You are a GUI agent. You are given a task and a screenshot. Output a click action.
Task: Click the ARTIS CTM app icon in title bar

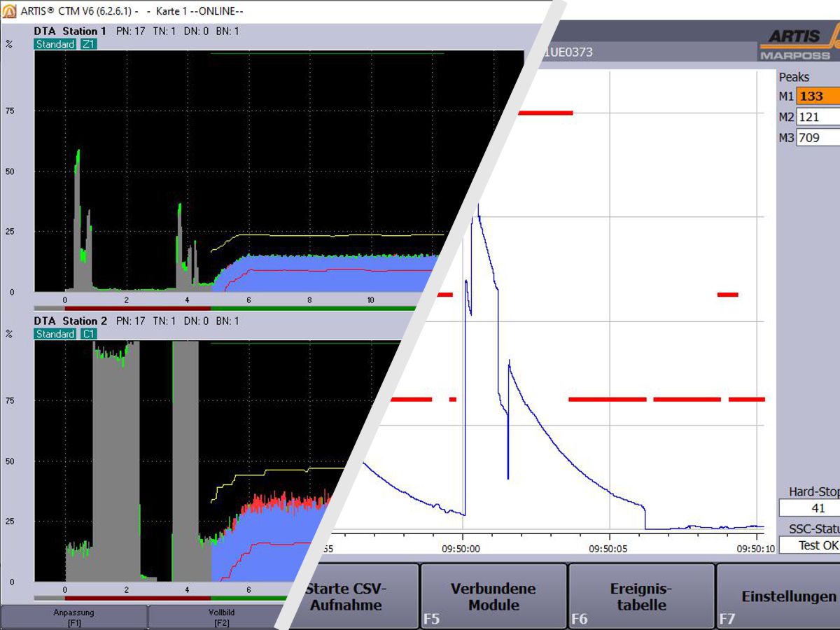click(x=9, y=12)
